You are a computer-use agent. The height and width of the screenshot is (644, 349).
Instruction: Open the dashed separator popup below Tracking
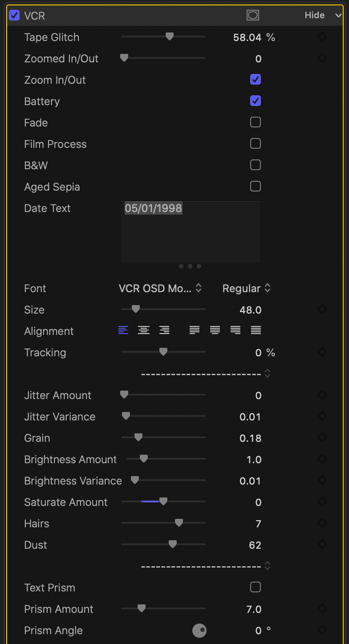pyautogui.click(x=206, y=374)
